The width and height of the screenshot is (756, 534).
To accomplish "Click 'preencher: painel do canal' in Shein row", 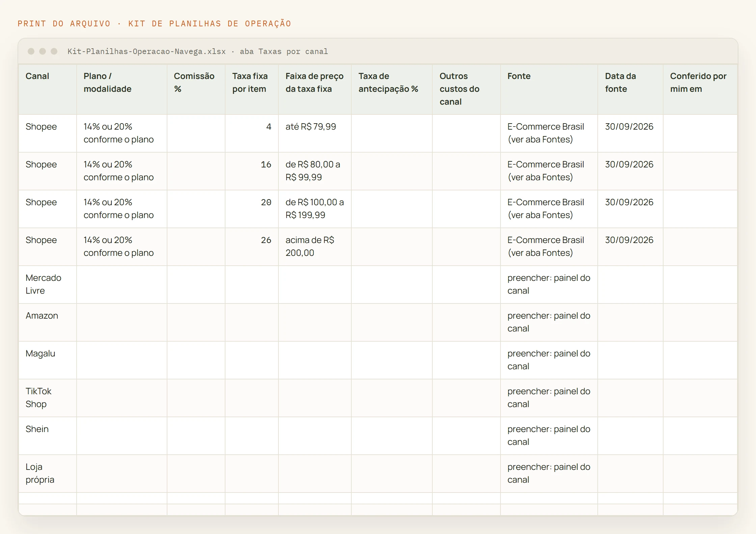I will tap(549, 436).
